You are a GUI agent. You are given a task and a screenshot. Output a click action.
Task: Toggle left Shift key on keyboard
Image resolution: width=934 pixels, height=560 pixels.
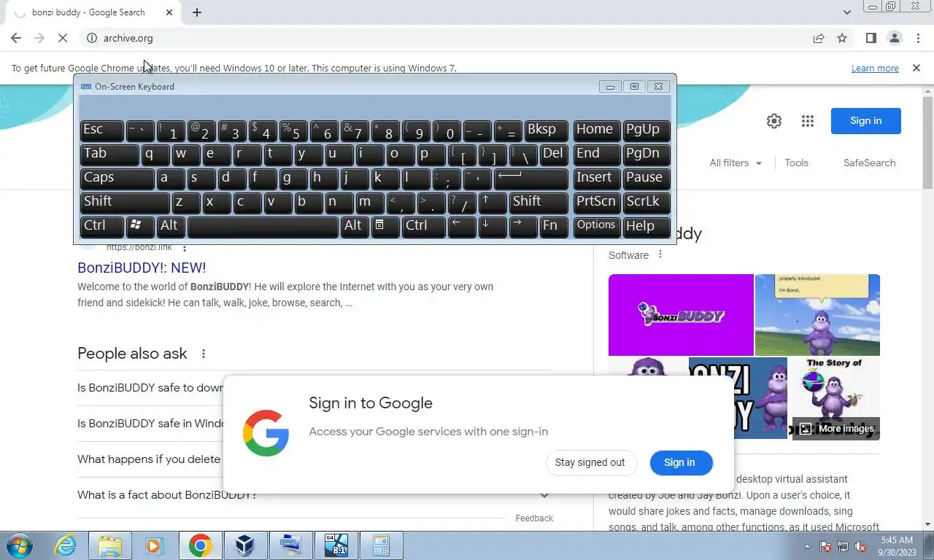coord(125,203)
